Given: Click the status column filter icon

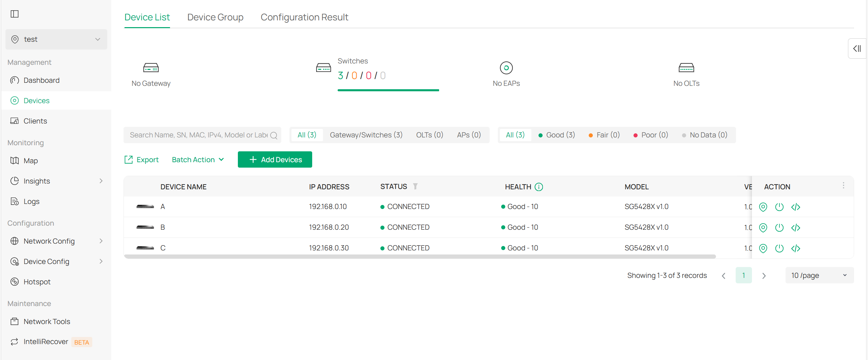Looking at the screenshot, I should 415,186.
